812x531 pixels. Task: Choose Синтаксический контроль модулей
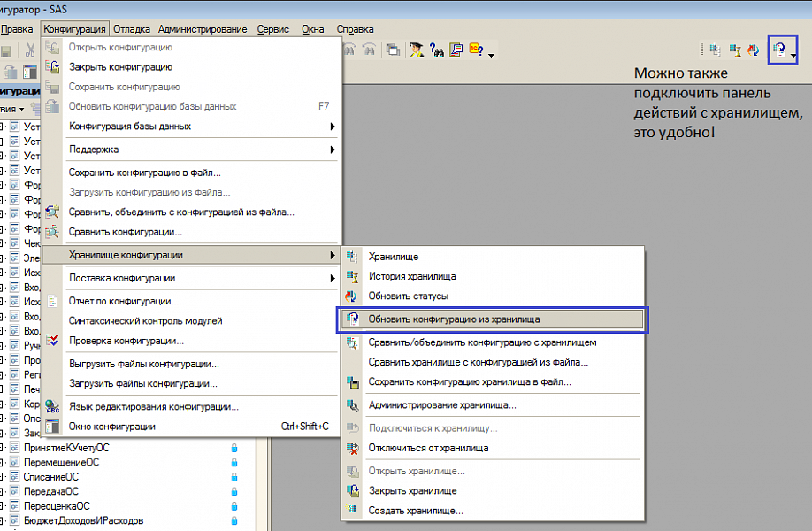(x=191, y=321)
